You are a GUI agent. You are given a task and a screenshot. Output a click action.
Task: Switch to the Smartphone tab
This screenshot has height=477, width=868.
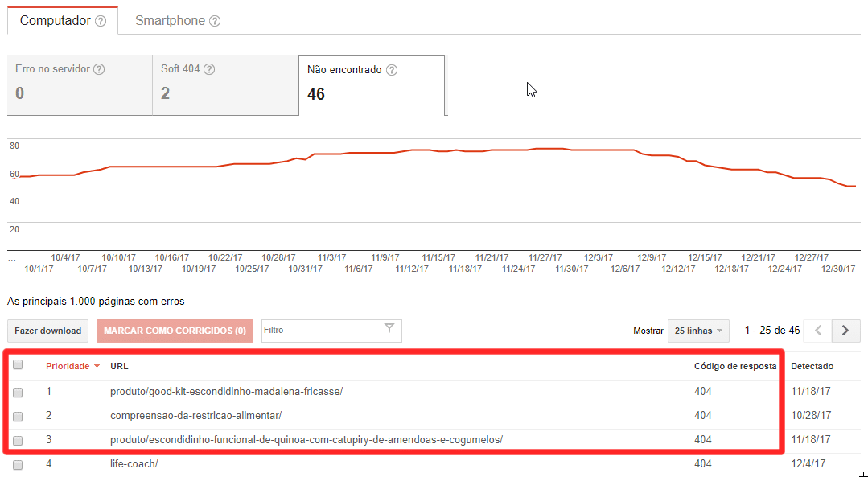(170, 21)
